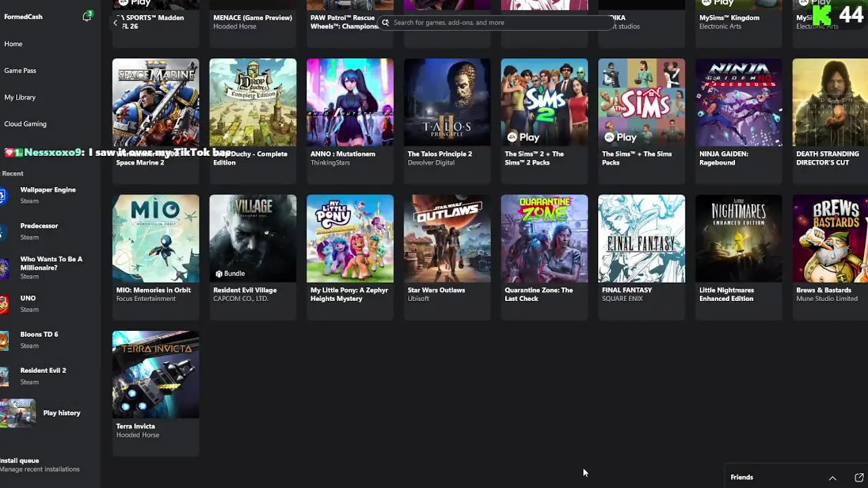Click the Who Wants To Be A Millionaire icon
This screenshot has width=868, height=488.
click(x=4, y=268)
